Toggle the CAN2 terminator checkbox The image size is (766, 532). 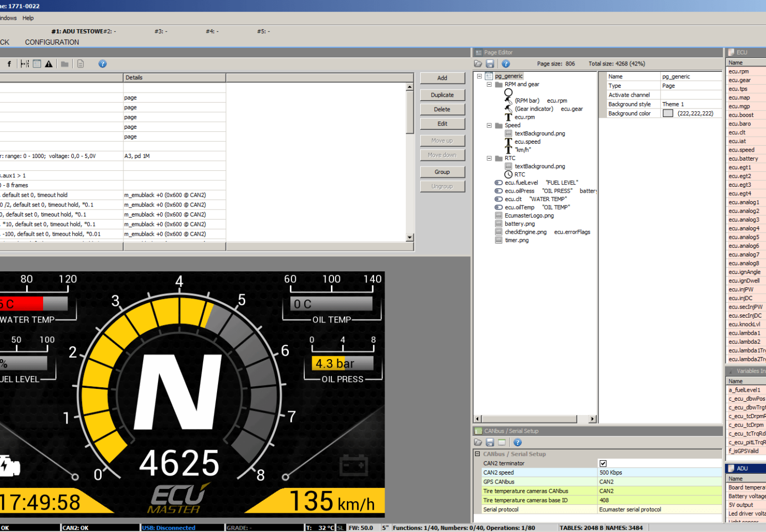pyautogui.click(x=603, y=463)
